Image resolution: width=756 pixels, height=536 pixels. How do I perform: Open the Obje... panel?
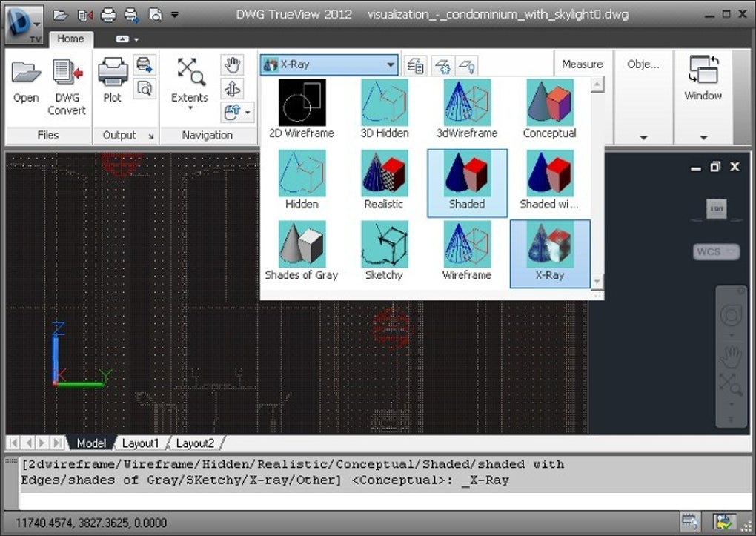[643, 64]
